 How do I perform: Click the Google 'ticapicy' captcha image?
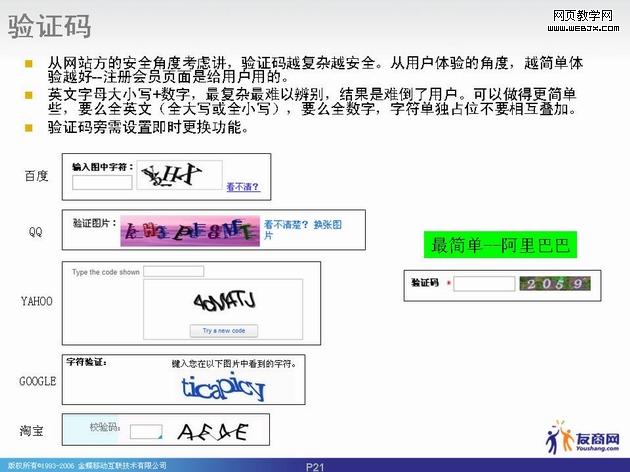pyautogui.click(x=223, y=387)
